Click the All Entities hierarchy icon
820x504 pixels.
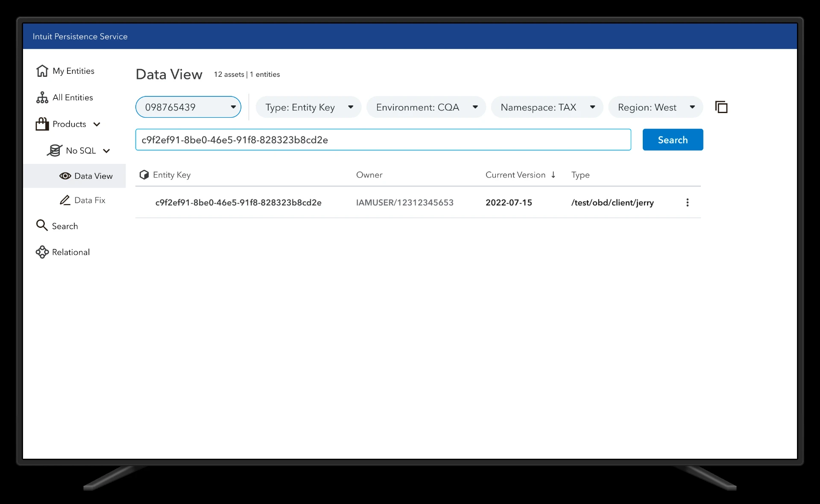pos(42,97)
